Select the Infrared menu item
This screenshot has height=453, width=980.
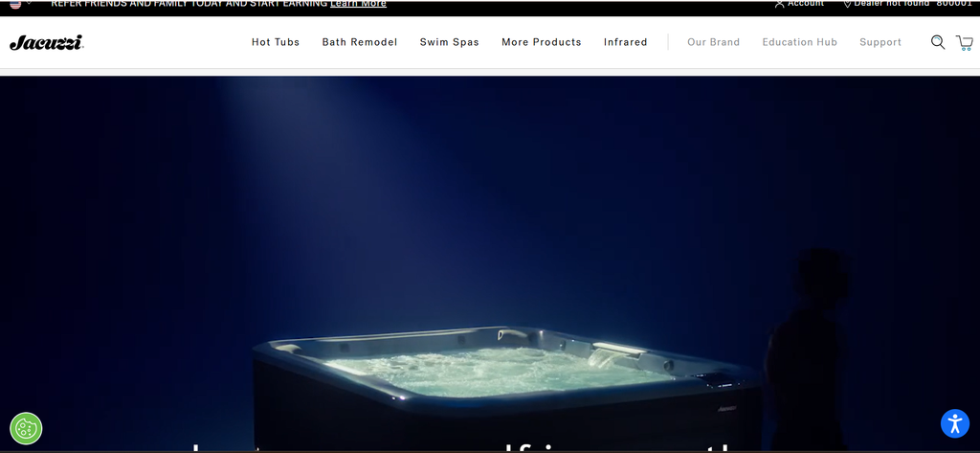click(x=626, y=42)
